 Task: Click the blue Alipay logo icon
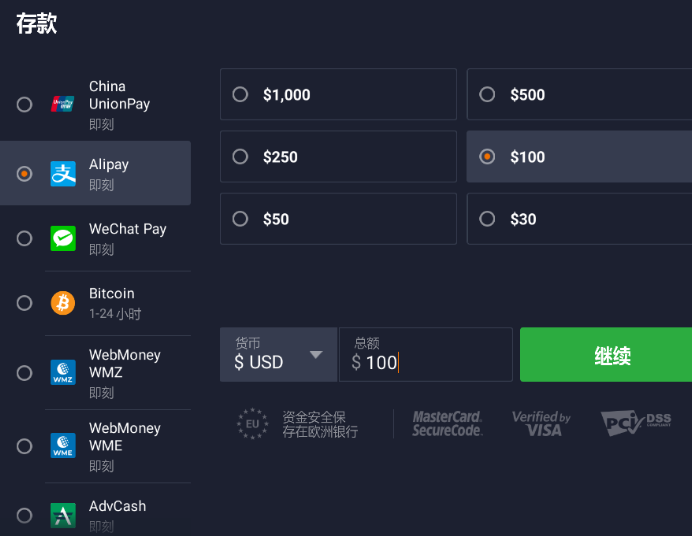click(x=63, y=173)
